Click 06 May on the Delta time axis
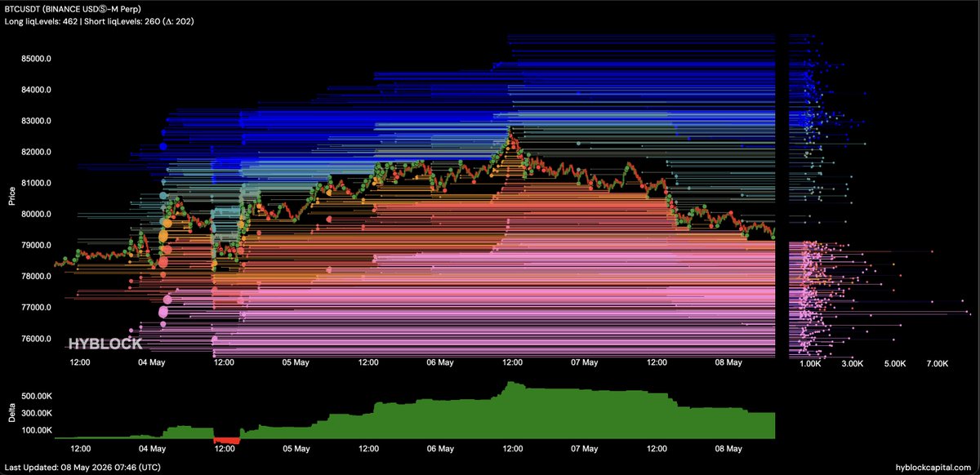 [x=440, y=449]
